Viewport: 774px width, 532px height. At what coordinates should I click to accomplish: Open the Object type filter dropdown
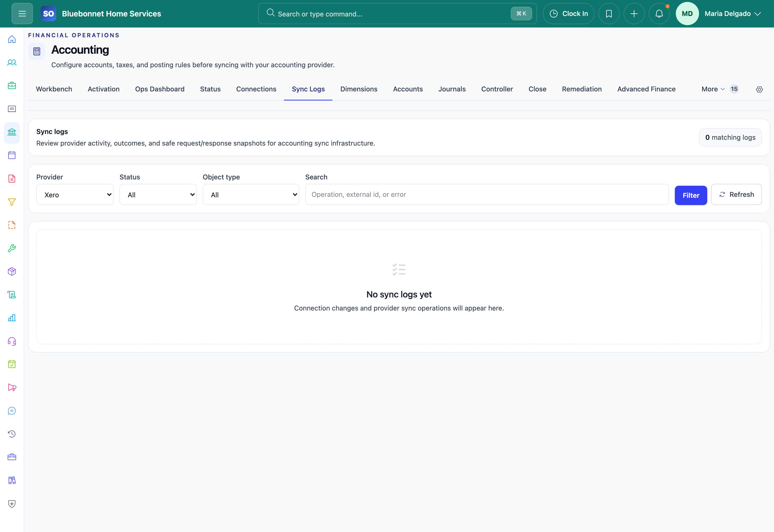coord(251,195)
